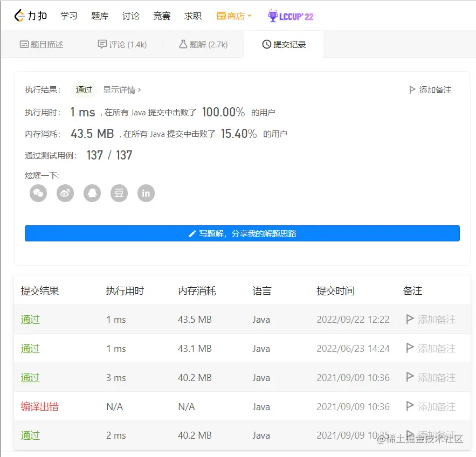Image resolution: width=476 pixels, height=457 pixels.
Task: Click the 2021/09/09 10:36 time in 编译出错 row
Action: [353, 406]
